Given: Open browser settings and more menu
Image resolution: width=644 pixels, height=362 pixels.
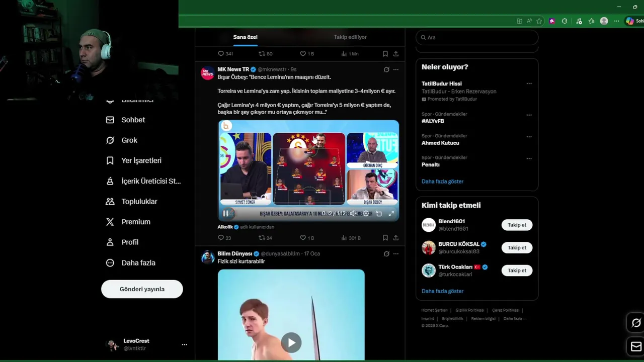Looking at the screenshot, I should point(616,21).
